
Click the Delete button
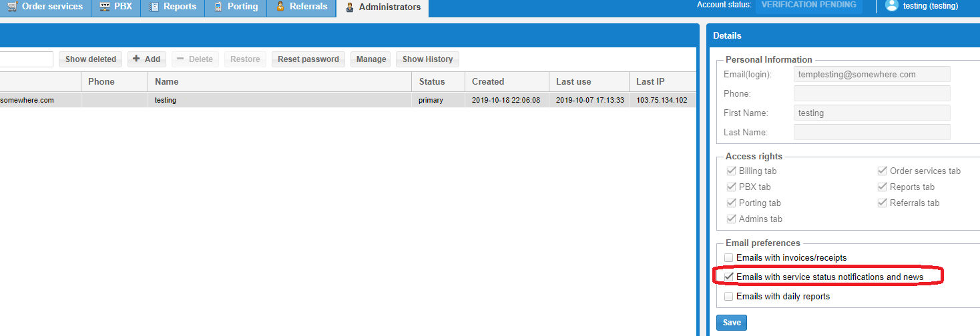click(x=195, y=59)
